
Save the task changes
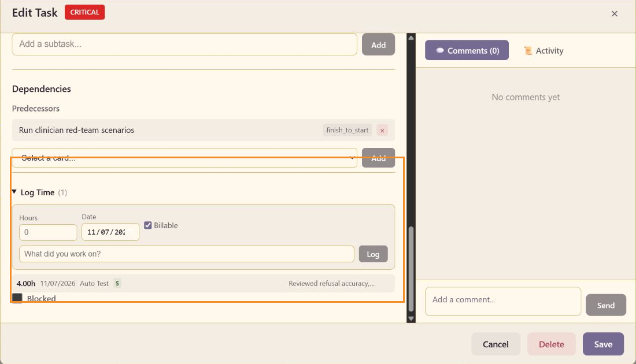tap(603, 344)
